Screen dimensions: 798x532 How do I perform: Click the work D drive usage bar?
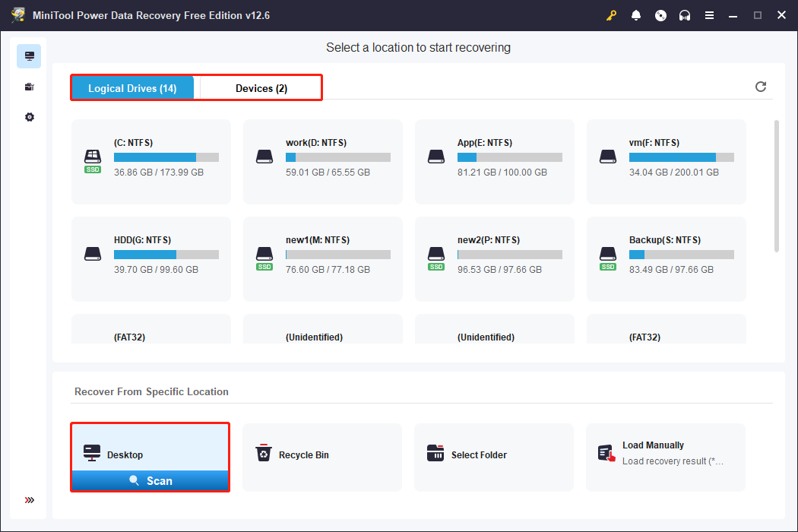(337, 157)
